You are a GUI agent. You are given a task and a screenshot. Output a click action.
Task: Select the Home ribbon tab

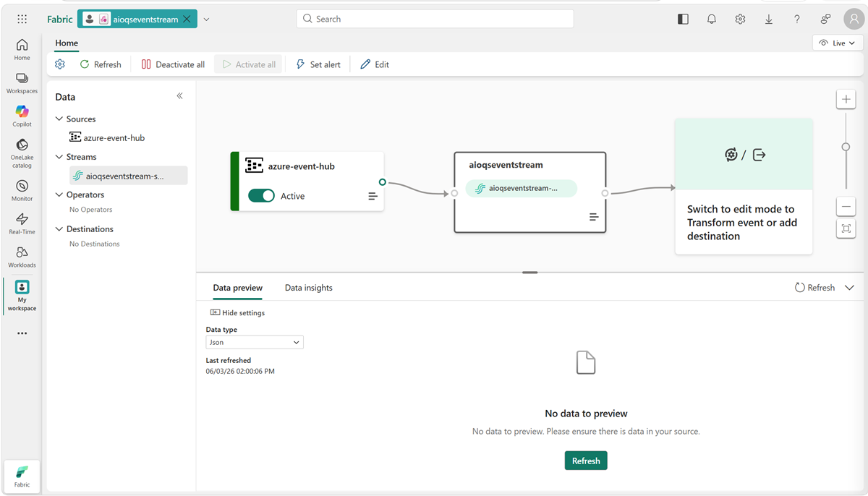coord(67,43)
